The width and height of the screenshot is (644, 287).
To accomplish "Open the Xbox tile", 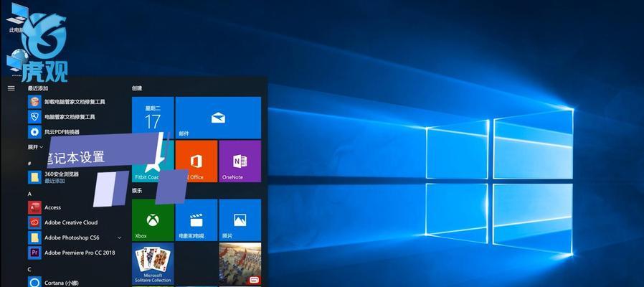I will point(153,220).
